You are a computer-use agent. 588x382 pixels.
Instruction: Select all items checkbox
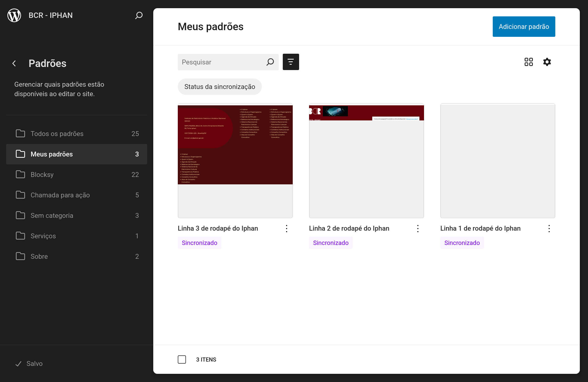182,359
